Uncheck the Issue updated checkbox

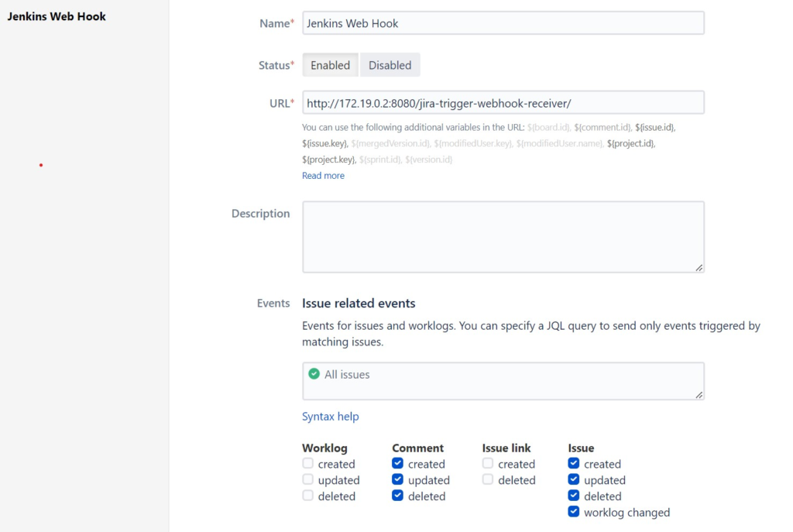(x=574, y=480)
